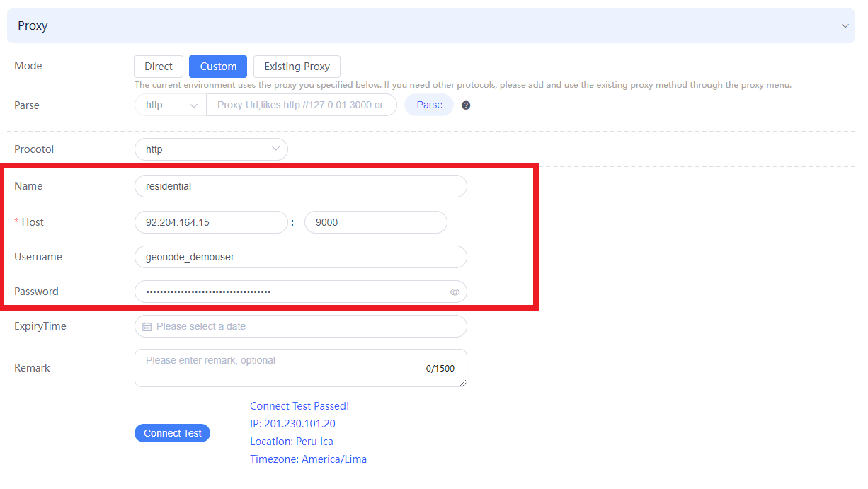868x489 pixels.
Task: Open the ExpiryTime calendar icon
Action: point(147,326)
